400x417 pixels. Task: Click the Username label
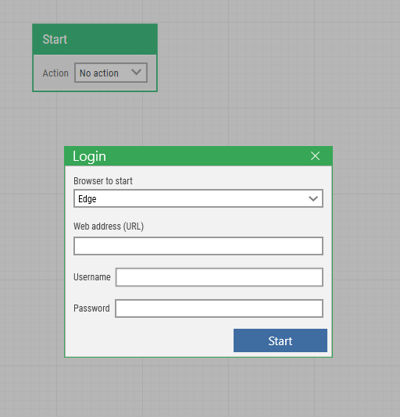point(92,277)
